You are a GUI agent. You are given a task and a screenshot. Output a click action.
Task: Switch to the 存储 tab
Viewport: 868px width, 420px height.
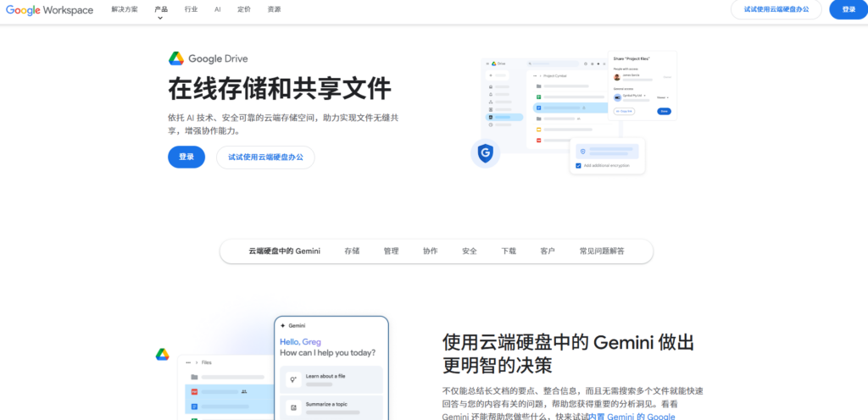(x=352, y=251)
